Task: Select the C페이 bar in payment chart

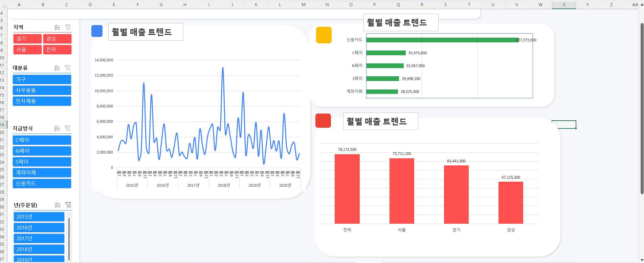Action: tap(386, 53)
